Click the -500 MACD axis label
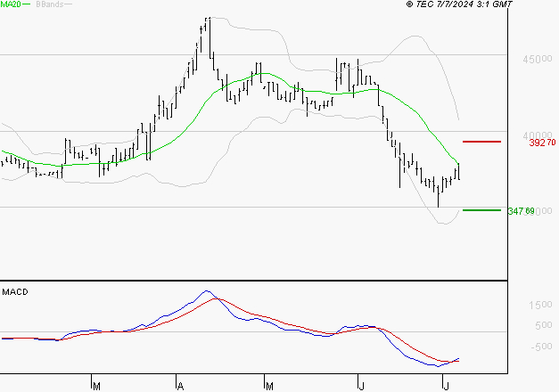The image size is (559, 392). pos(541,347)
